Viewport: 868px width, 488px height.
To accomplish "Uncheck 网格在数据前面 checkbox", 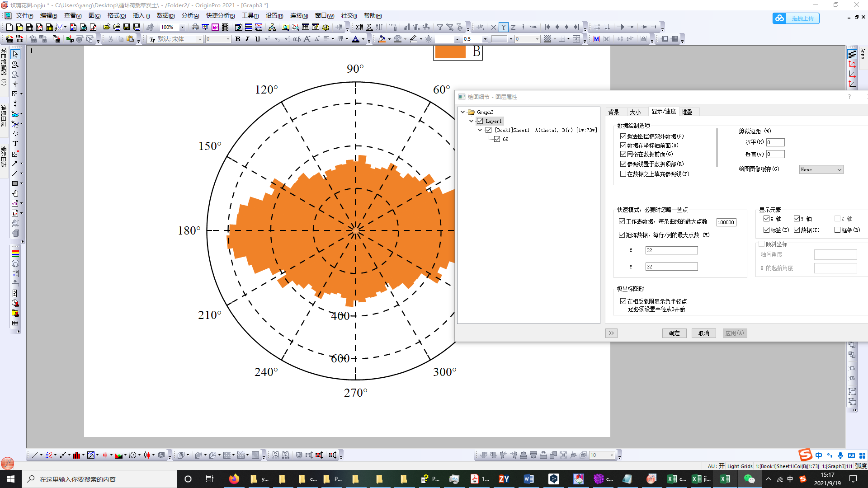I will (x=623, y=154).
